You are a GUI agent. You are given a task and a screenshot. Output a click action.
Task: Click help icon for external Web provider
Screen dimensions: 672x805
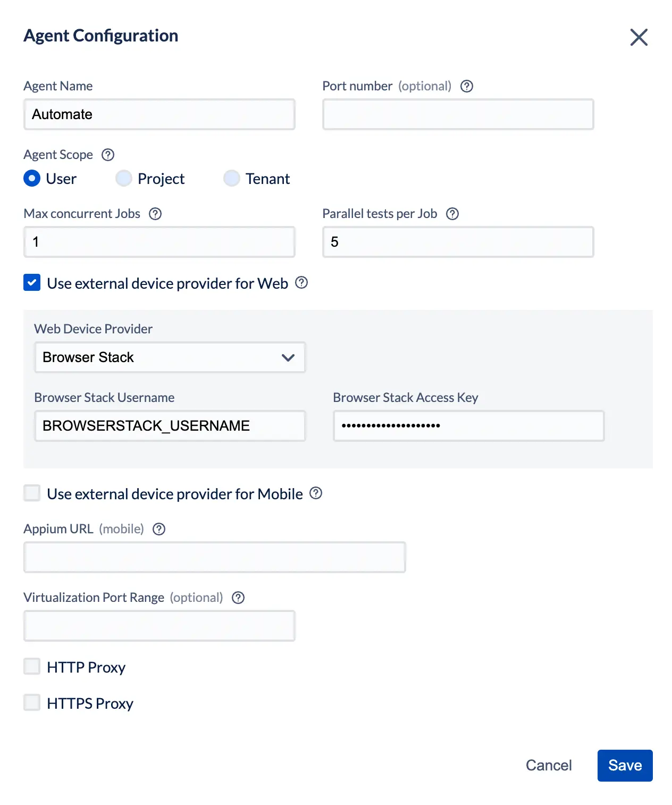pos(301,282)
